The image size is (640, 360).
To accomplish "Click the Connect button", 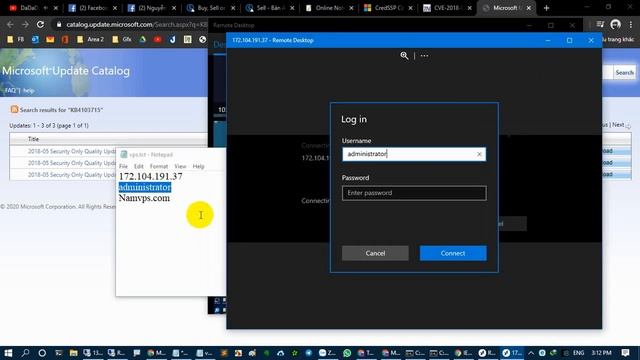I will [x=453, y=253].
